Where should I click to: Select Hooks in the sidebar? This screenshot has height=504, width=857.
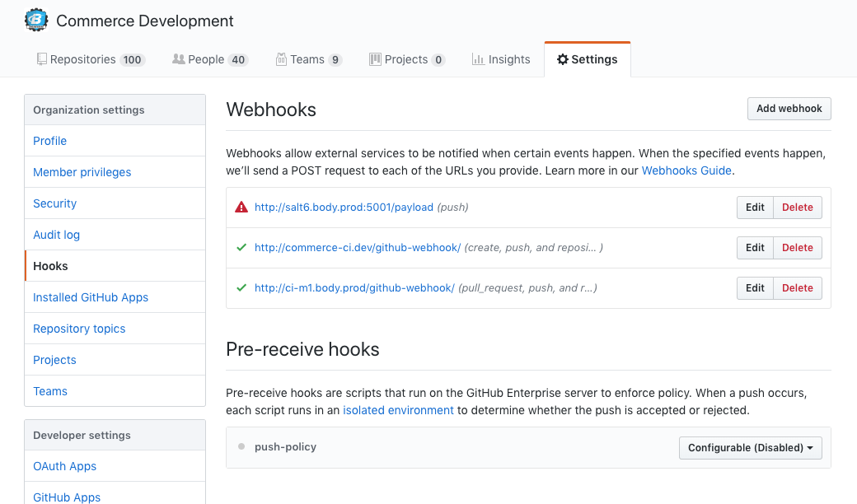coord(115,266)
